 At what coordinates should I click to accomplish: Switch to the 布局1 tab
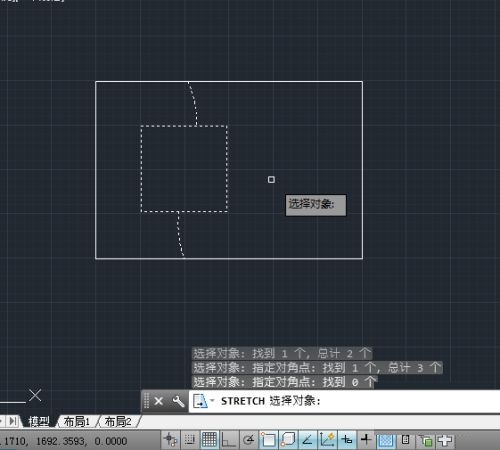(x=77, y=422)
